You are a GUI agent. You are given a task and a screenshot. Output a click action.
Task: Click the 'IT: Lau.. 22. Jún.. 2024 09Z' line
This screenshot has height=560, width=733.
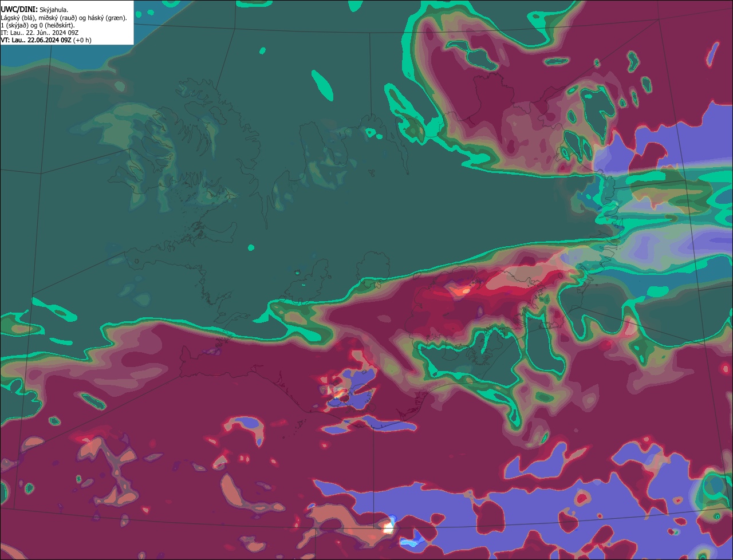[40, 33]
